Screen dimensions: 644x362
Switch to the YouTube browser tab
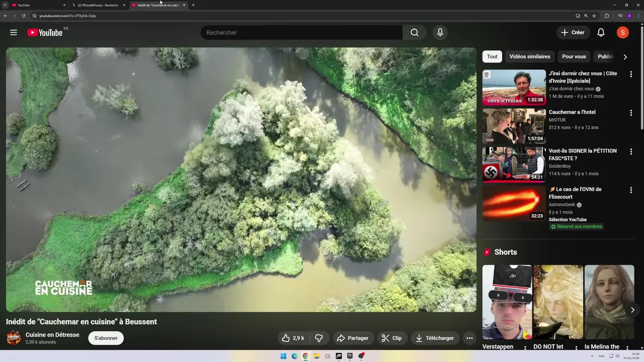[x=38, y=5]
